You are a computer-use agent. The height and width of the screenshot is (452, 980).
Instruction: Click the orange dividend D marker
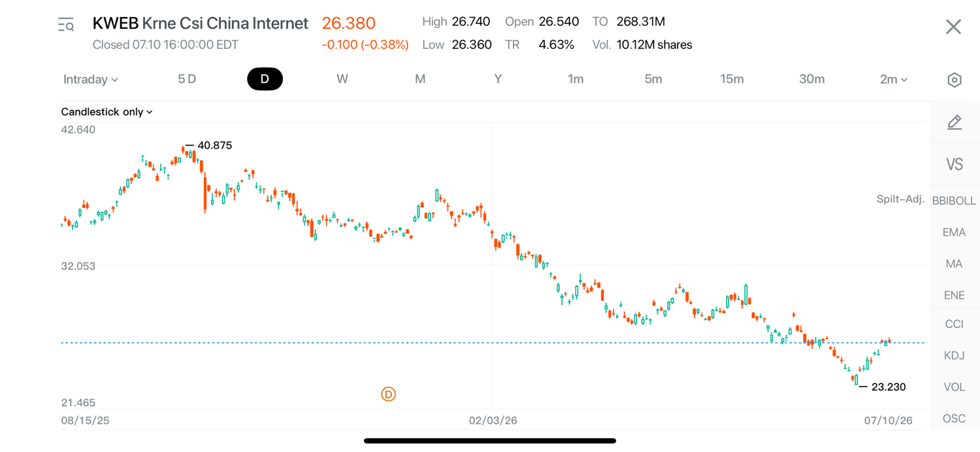(x=388, y=395)
